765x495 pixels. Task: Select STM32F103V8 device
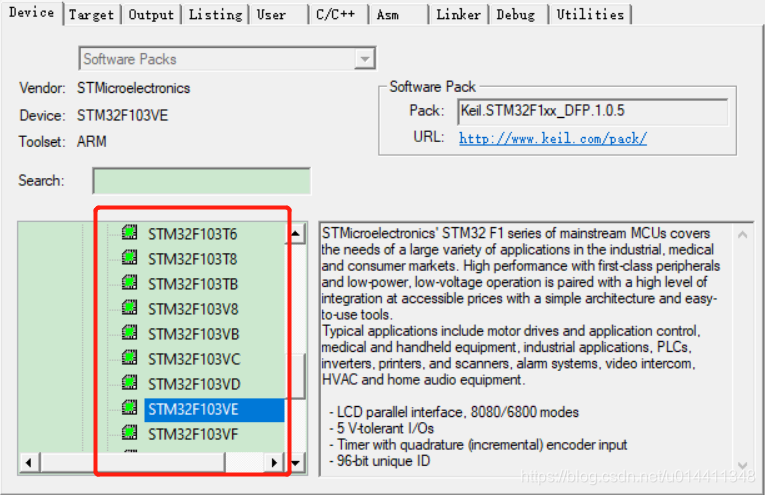tap(193, 309)
